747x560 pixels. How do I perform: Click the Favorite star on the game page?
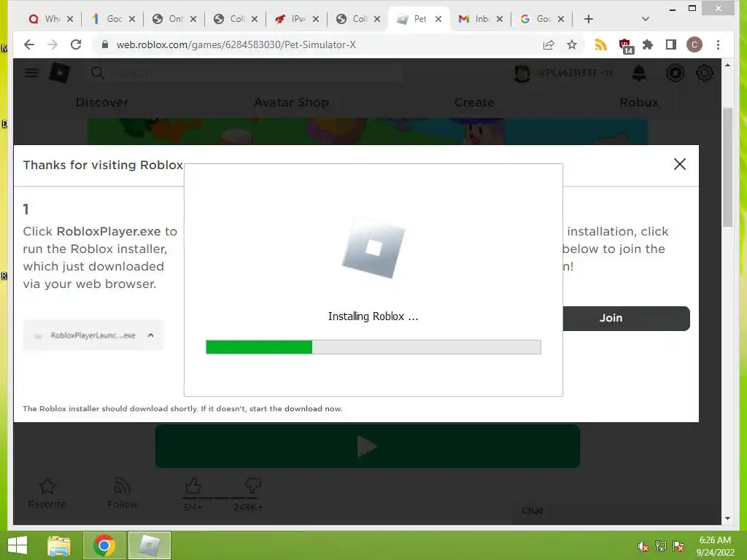47,486
